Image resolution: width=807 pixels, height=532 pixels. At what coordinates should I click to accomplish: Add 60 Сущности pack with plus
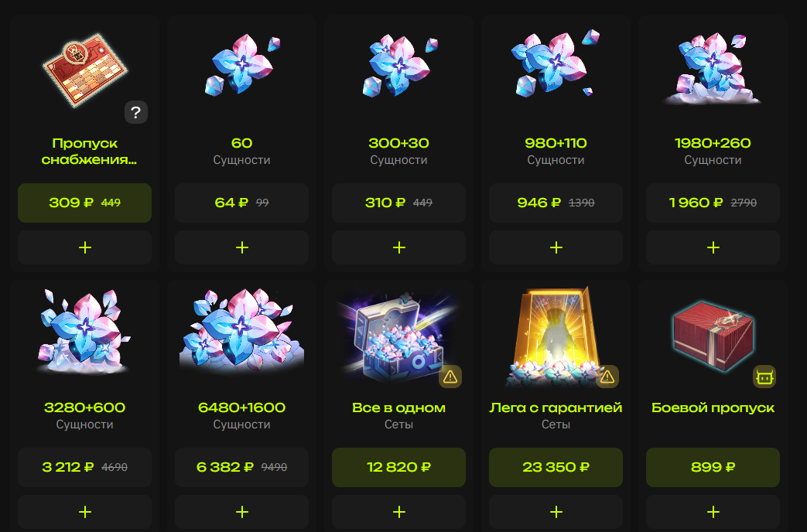click(241, 247)
